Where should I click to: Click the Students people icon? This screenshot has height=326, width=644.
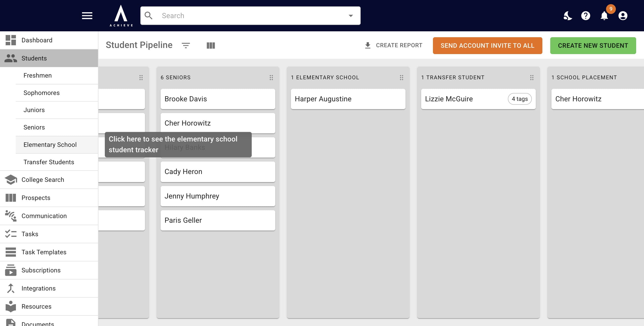coord(11,58)
